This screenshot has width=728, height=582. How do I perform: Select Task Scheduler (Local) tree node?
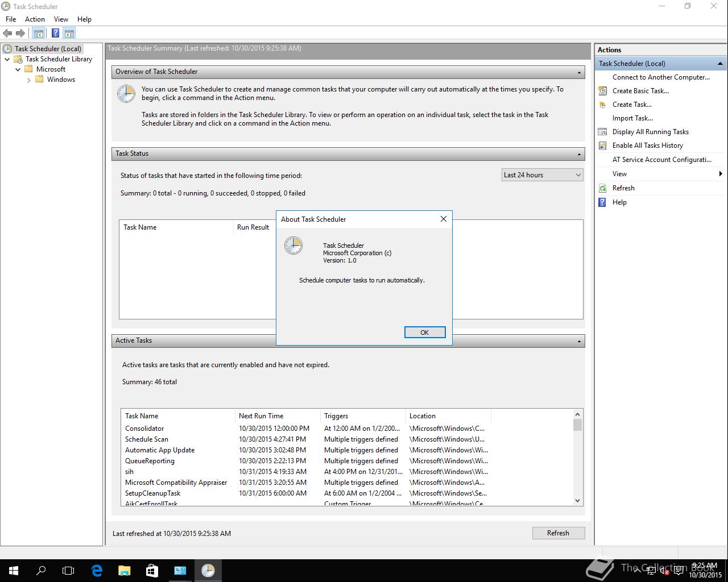click(x=48, y=49)
